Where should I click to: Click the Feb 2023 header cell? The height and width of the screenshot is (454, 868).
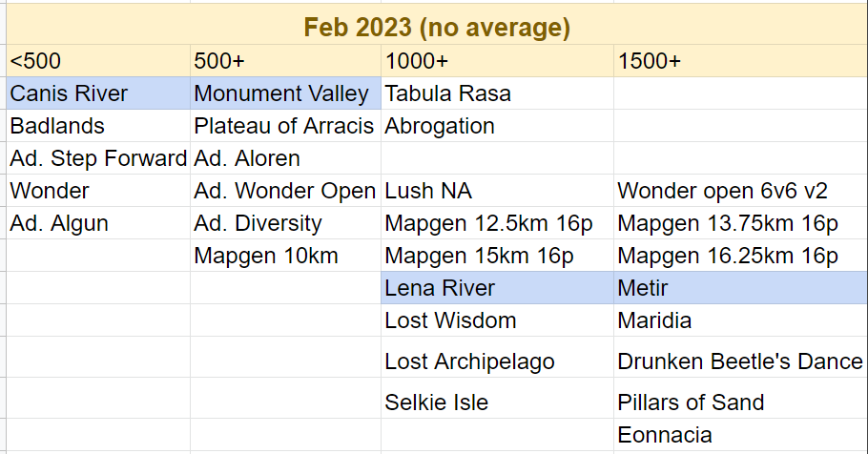(x=437, y=27)
